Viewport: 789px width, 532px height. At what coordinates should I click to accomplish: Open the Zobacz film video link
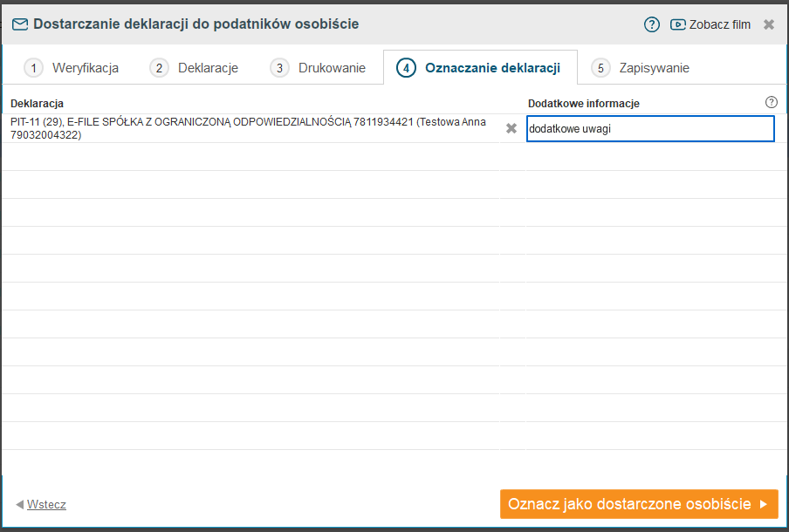pos(710,24)
